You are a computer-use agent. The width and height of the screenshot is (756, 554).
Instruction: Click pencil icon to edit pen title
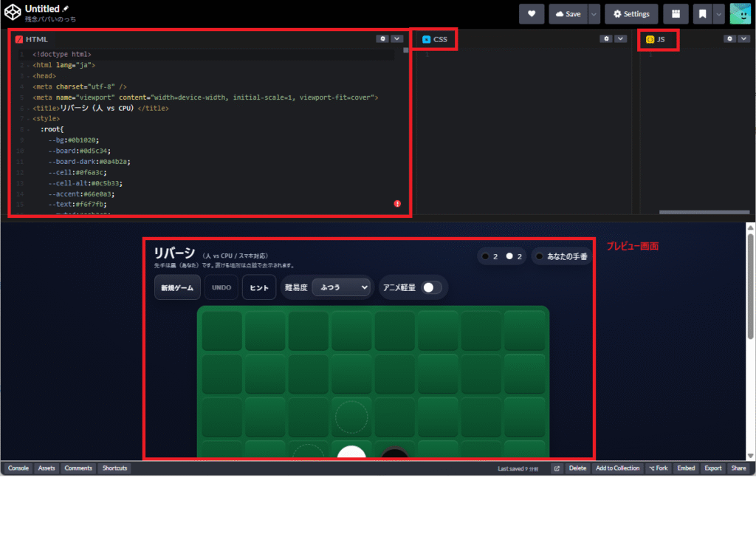66,8
